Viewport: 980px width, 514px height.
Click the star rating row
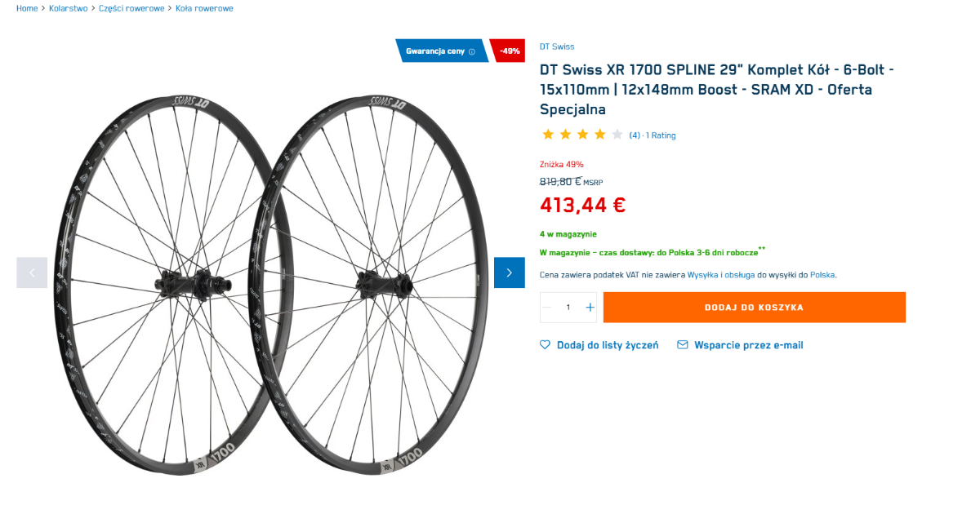coord(582,135)
